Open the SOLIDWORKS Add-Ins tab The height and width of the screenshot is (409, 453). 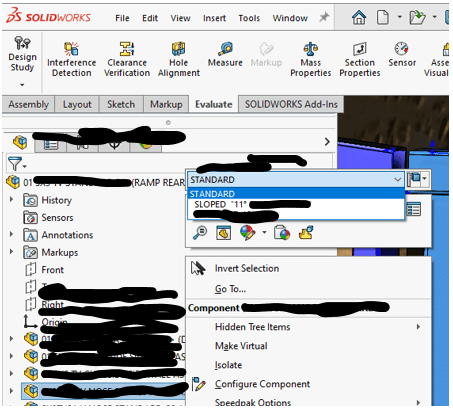[291, 104]
